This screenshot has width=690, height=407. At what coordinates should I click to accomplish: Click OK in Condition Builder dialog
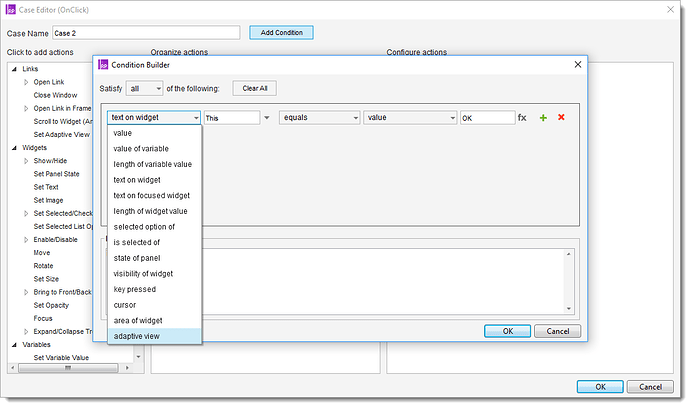(508, 331)
